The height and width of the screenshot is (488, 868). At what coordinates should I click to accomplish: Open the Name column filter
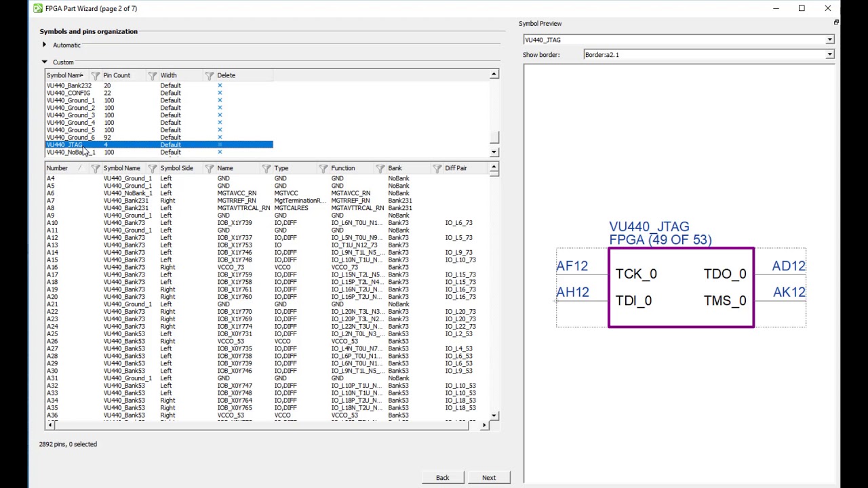(266, 168)
